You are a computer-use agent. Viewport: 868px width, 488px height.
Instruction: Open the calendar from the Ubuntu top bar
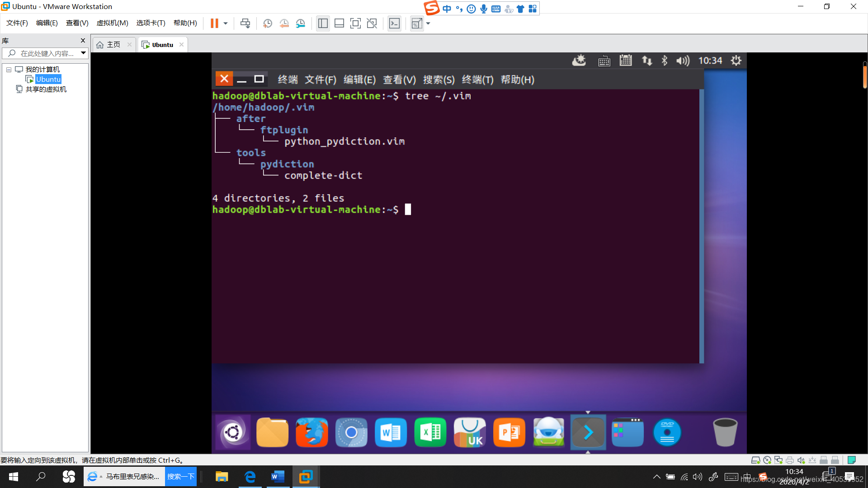click(x=626, y=60)
